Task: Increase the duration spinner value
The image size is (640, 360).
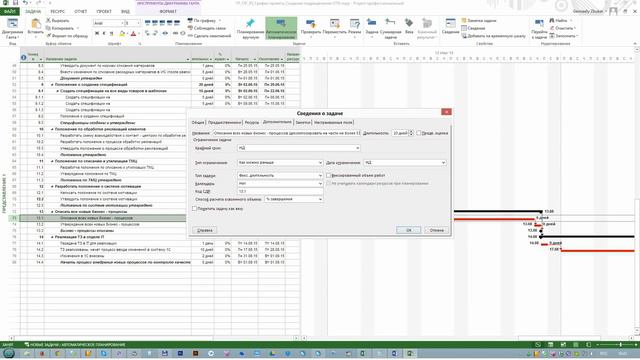Action: pos(411,131)
